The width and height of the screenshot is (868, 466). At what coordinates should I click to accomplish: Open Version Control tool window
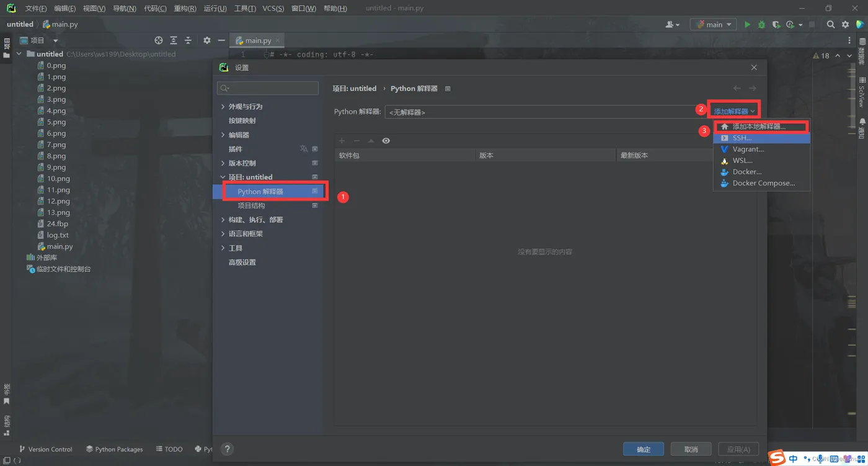[x=46, y=449]
